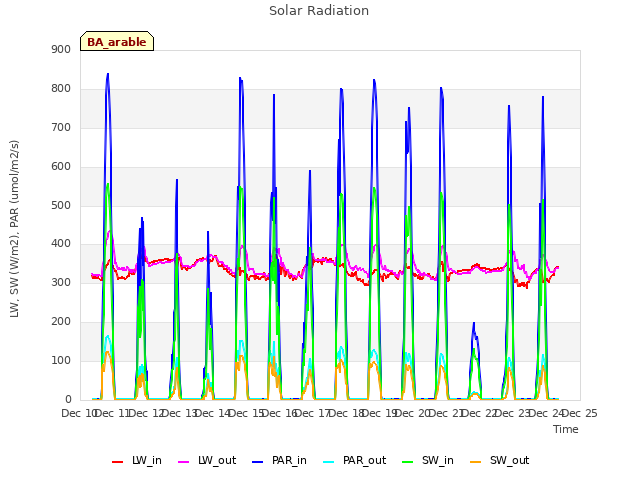Click the Dec 13 x-axis tick label
This screenshot has height=480, width=640.
click(x=179, y=413)
